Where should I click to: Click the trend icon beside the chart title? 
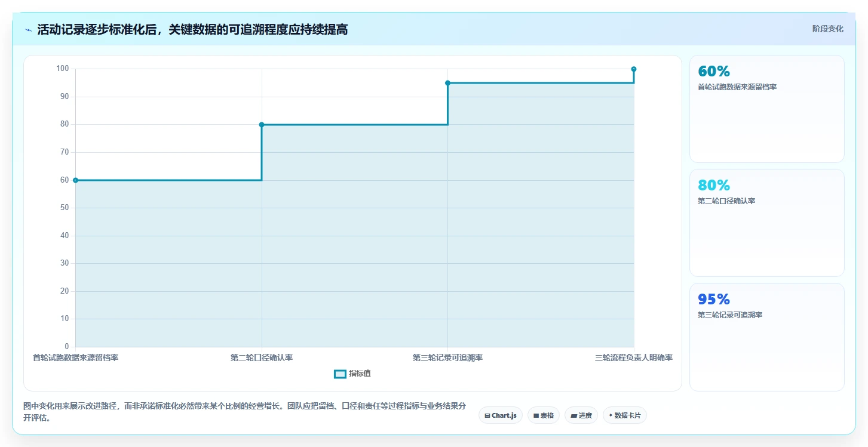[x=28, y=30]
